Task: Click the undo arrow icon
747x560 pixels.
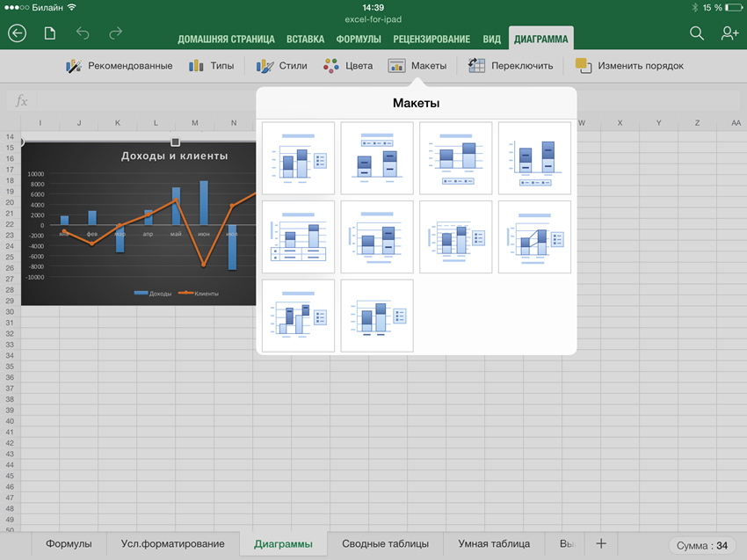Action: coord(83,33)
